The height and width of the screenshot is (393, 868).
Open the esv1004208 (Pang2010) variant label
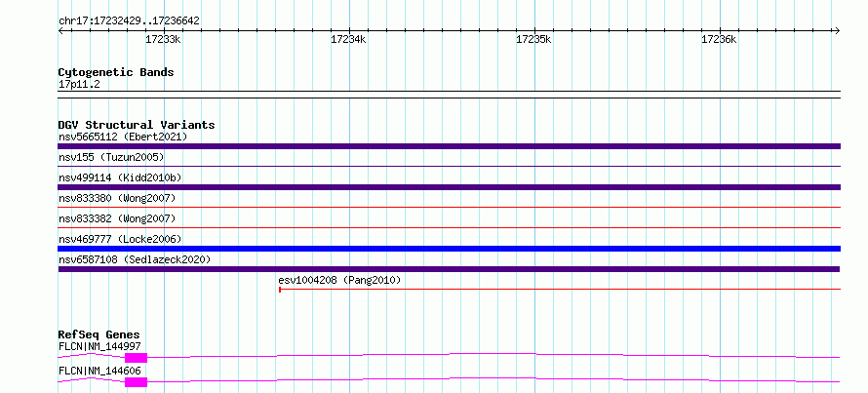339,281
